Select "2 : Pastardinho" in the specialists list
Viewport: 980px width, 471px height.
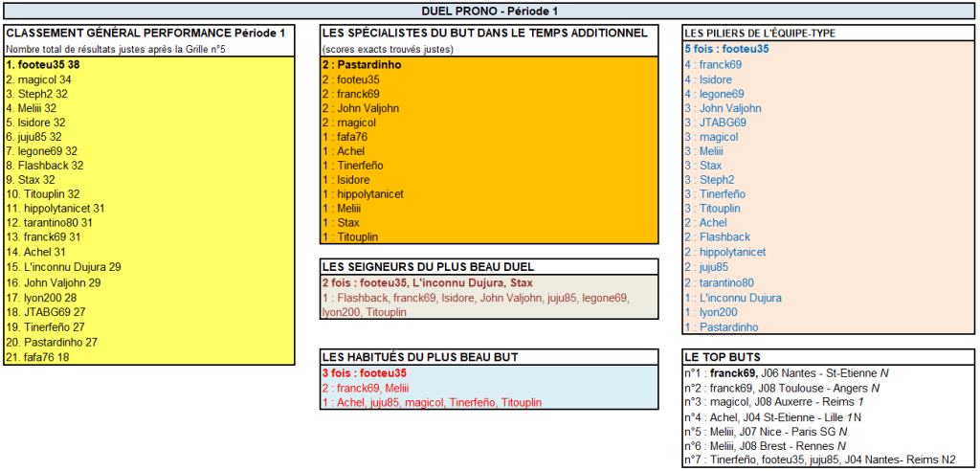tap(364, 64)
